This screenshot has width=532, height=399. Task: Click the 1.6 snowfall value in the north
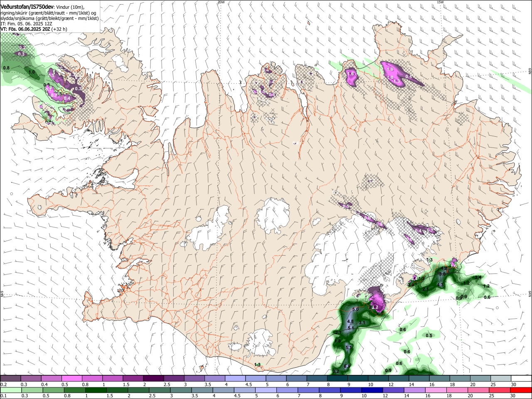pyautogui.click(x=350, y=74)
